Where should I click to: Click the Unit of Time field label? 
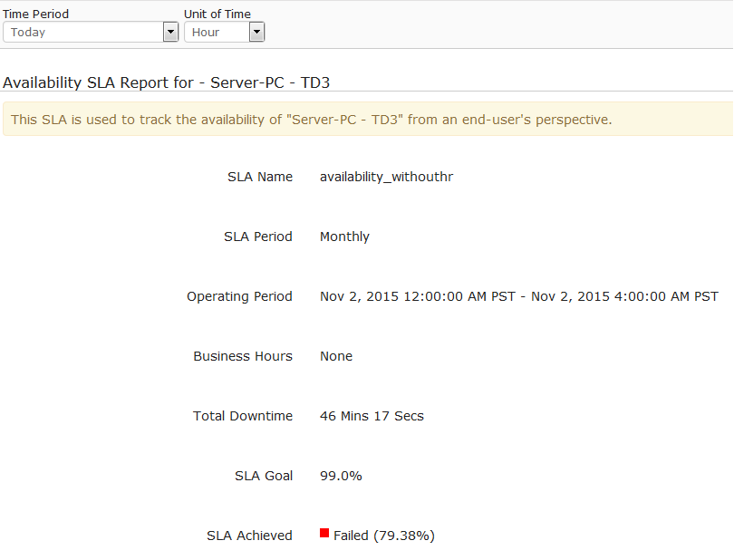coord(217,14)
